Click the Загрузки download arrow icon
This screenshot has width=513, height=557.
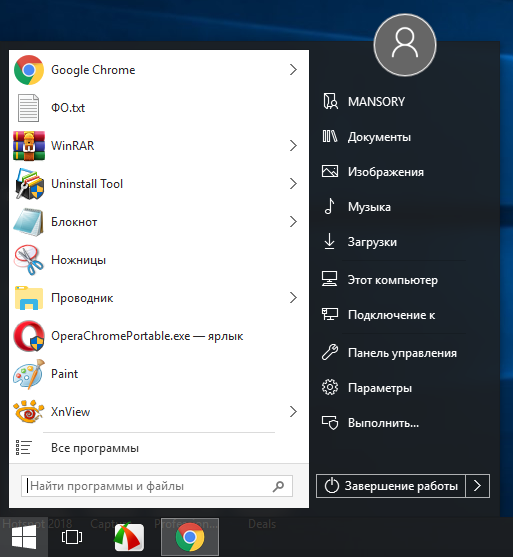coord(330,241)
